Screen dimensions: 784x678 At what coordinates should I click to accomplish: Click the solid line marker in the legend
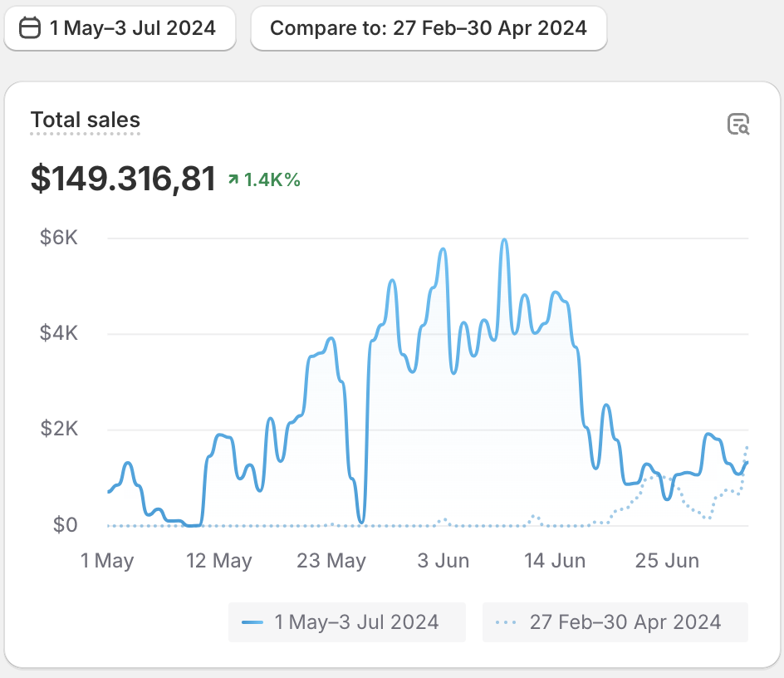[252, 622]
